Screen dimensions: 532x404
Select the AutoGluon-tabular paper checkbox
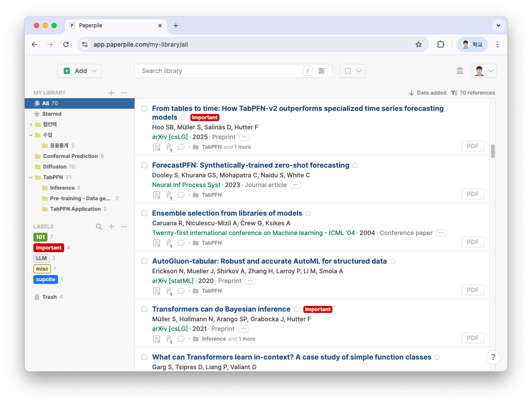pos(144,261)
